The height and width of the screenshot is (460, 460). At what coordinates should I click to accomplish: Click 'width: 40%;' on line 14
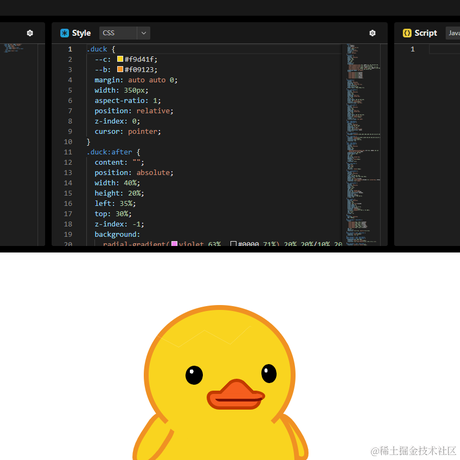click(x=117, y=183)
